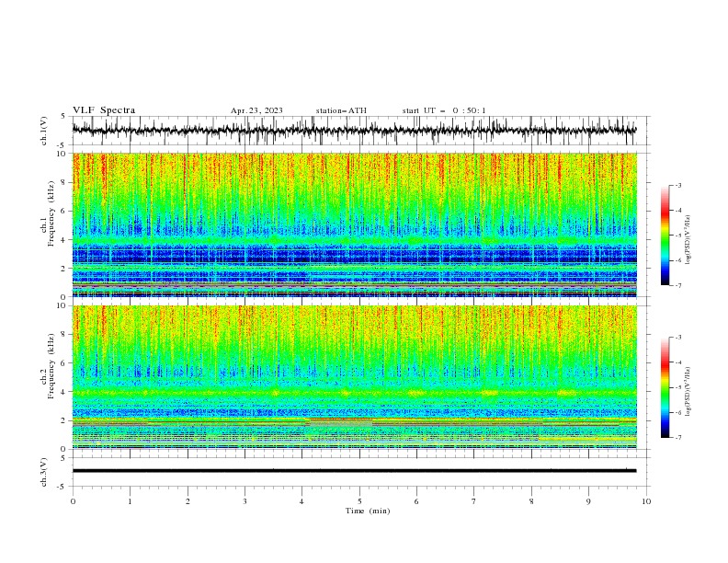This screenshot has width=728, height=563.
Task: Click inside the ch.2 spectrogram plot
Action: click(x=354, y=377)
